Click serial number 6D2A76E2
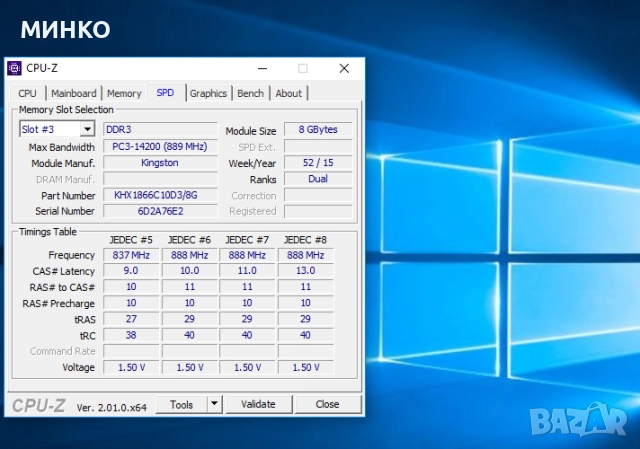This screenshot has height=449, width=640. click(160, 211)
